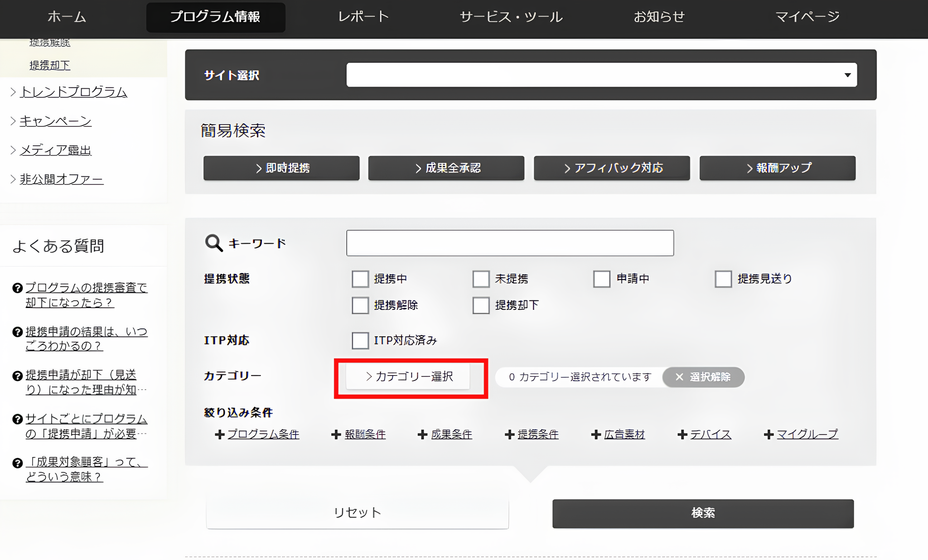
Task: Click the plus icon for 報酬条件
Action: click(x=335, y=434)
